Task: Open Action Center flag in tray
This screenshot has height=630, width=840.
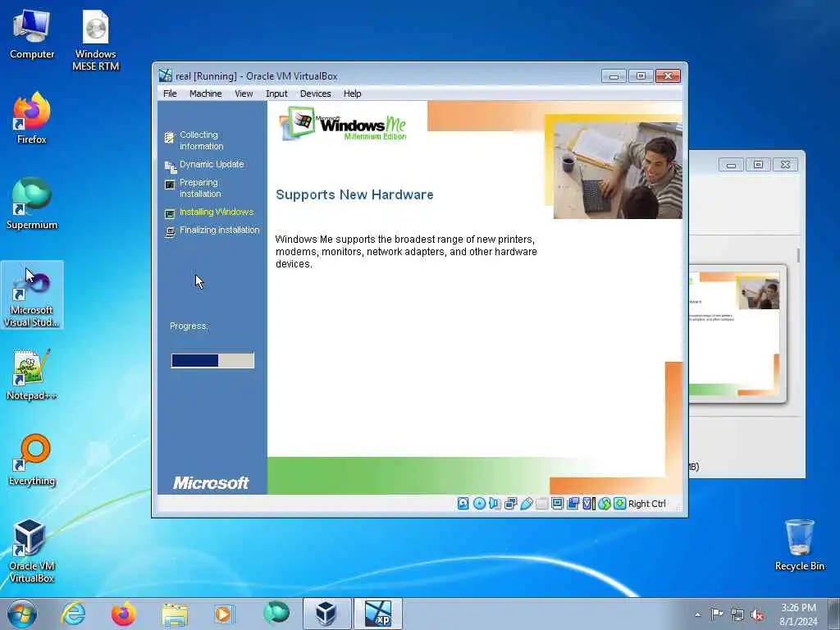Action: tap(717, 614)
